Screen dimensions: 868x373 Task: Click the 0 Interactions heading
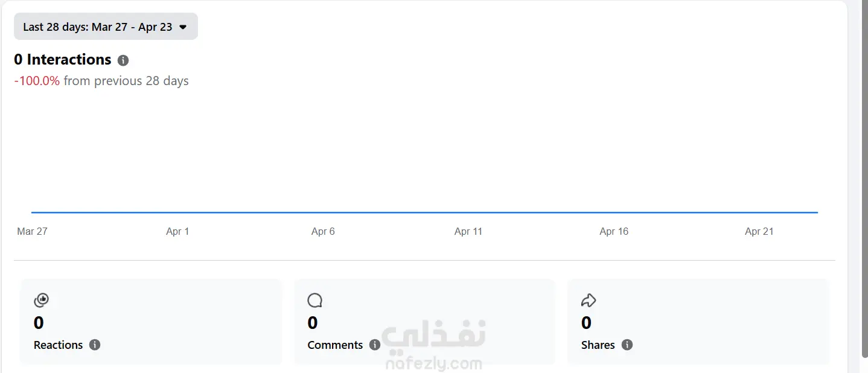pos(63,60)
